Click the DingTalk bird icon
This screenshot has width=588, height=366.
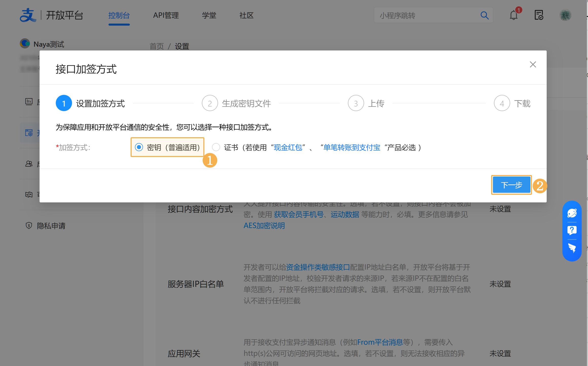click(x=572, y=248)
